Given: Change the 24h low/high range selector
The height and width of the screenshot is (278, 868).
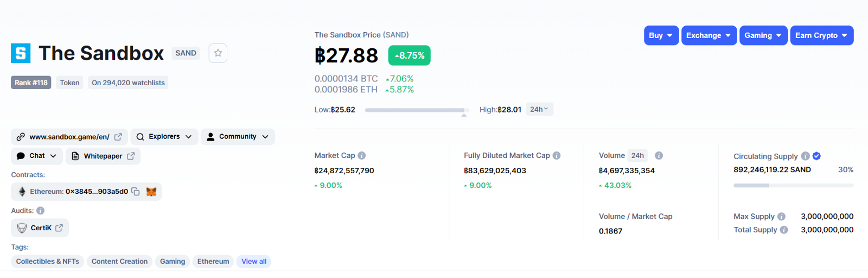Looking at the screenshot, I should 539,109.
